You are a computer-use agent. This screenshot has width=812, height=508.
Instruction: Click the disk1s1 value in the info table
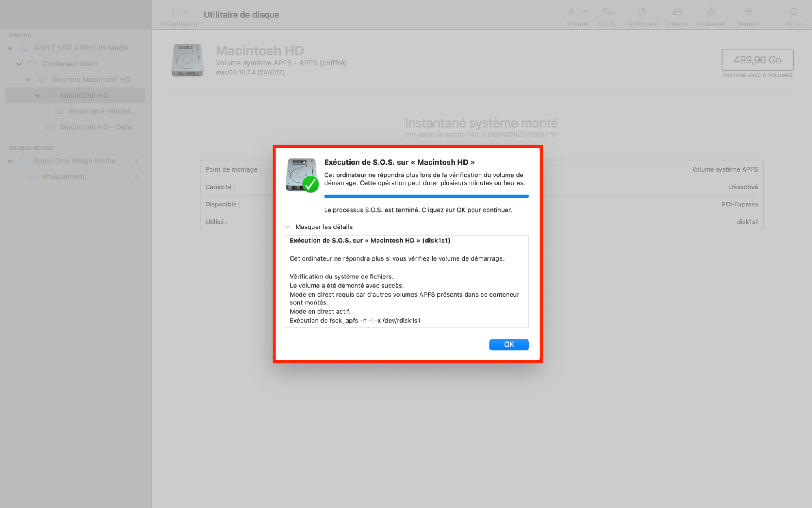(747, 222)
